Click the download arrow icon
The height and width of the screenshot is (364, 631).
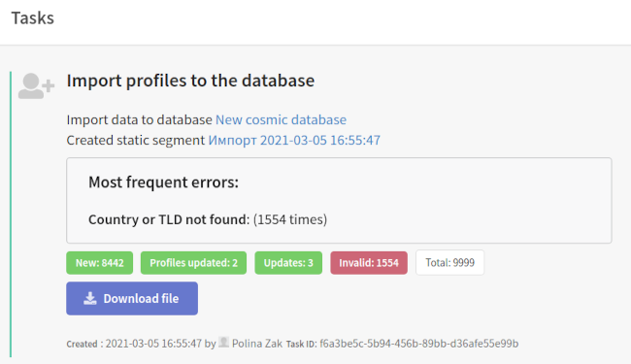click(x=90, y=298)
